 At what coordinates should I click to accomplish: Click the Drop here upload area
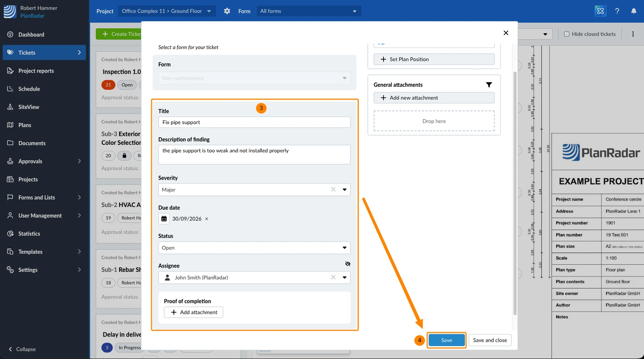434,121
